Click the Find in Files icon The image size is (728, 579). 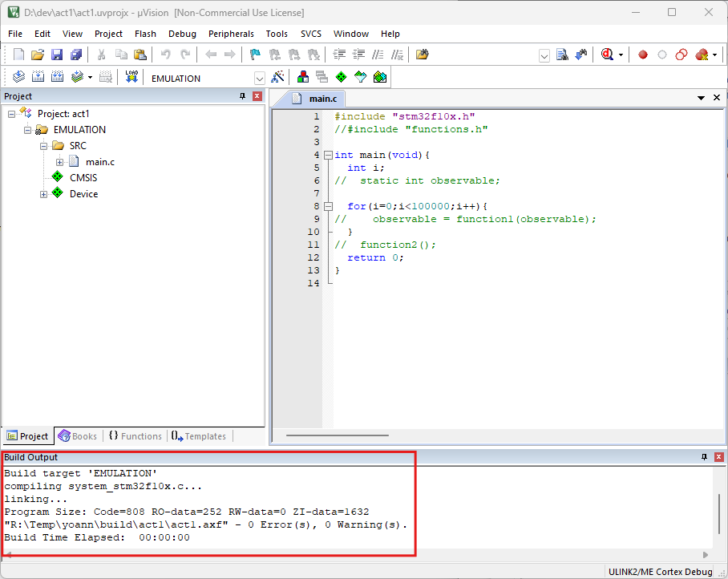pos(422,55)
